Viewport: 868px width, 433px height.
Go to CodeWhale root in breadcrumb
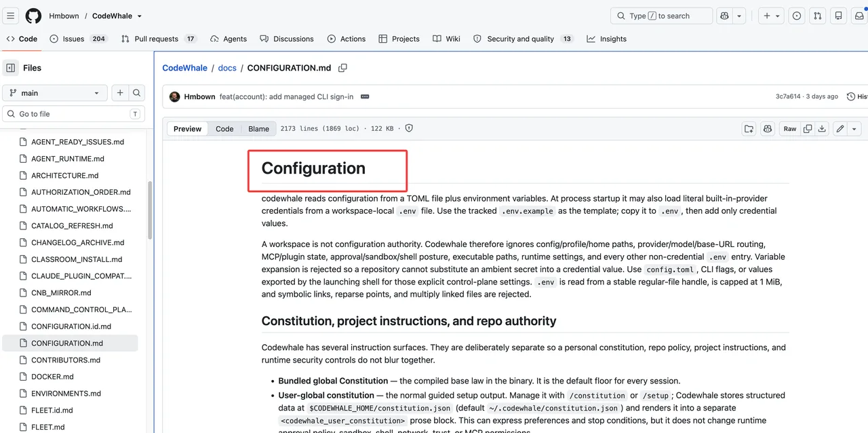[184, 68]
